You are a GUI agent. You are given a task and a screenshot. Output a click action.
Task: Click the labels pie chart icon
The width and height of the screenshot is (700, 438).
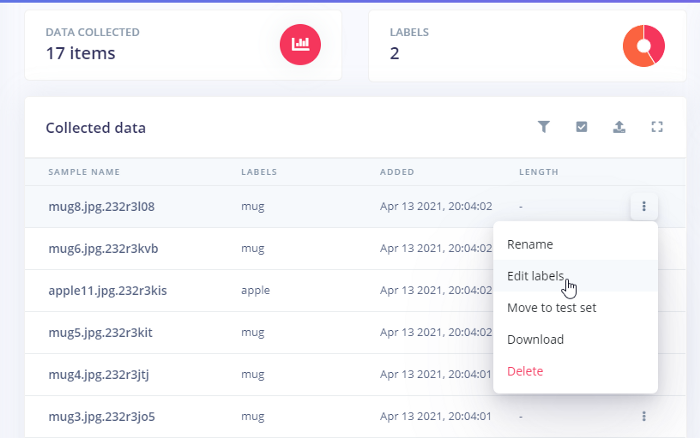point(643,45)
